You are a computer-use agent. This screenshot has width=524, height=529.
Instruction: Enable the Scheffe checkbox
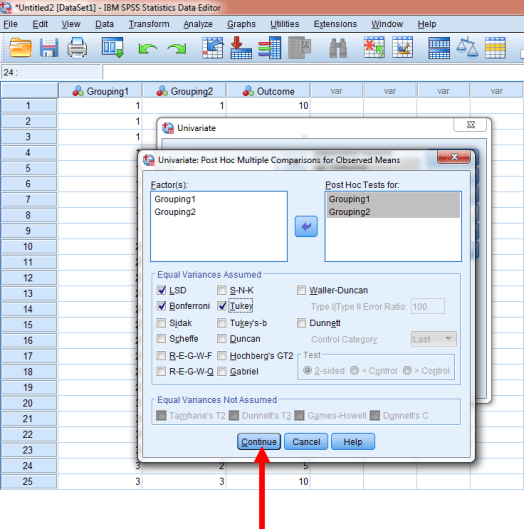pos(162,339)
